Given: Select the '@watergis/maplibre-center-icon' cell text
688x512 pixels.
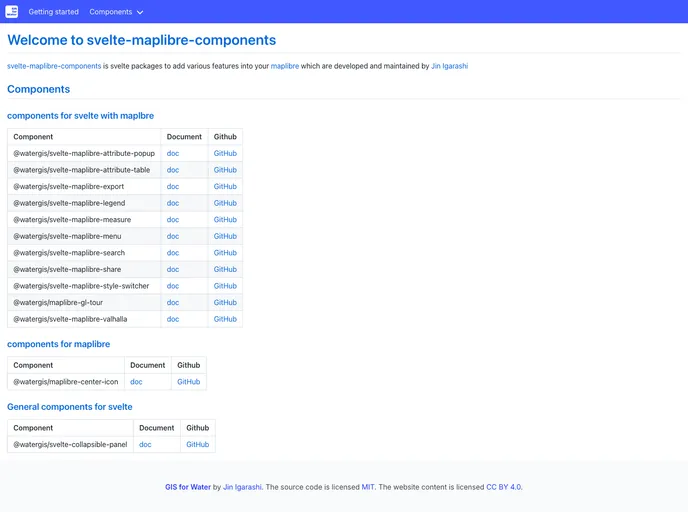Looking at the screenshot, I should (66, 382).
